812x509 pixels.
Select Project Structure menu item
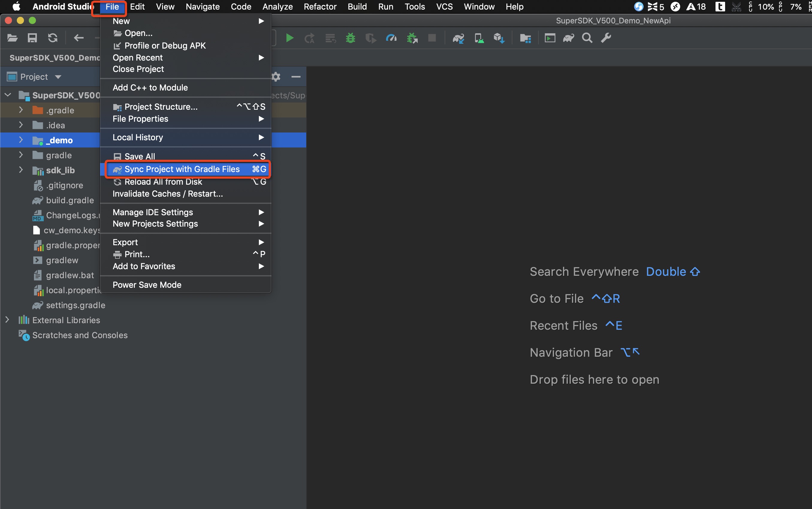186,107
